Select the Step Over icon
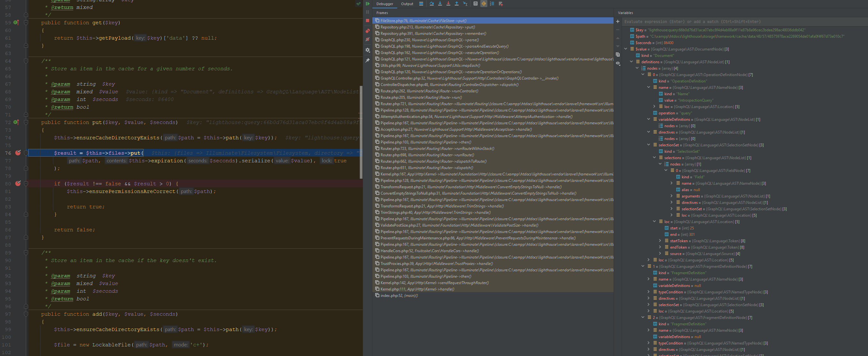 point(432,4)
